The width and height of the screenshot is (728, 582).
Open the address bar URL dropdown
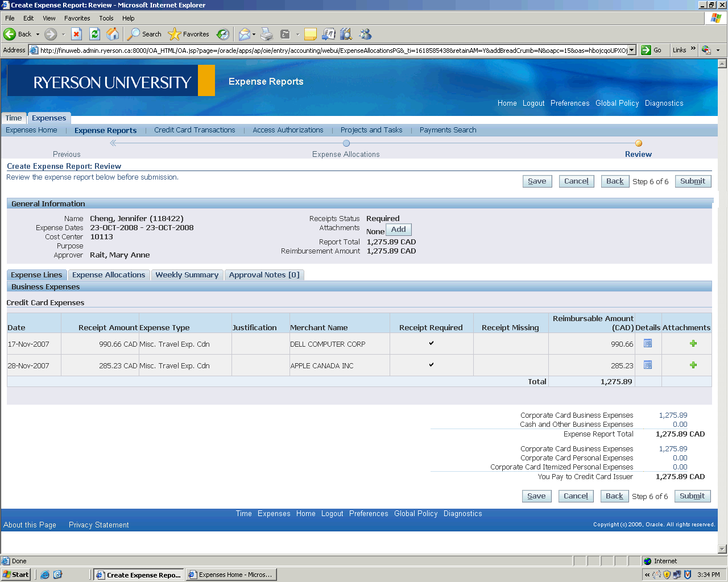[x=631, y=50]
